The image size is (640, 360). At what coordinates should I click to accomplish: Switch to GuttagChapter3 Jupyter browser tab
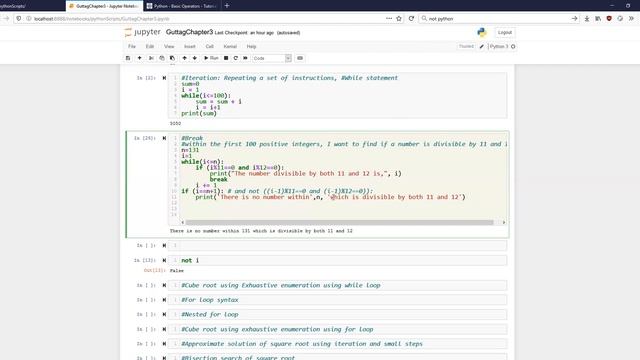104,6
